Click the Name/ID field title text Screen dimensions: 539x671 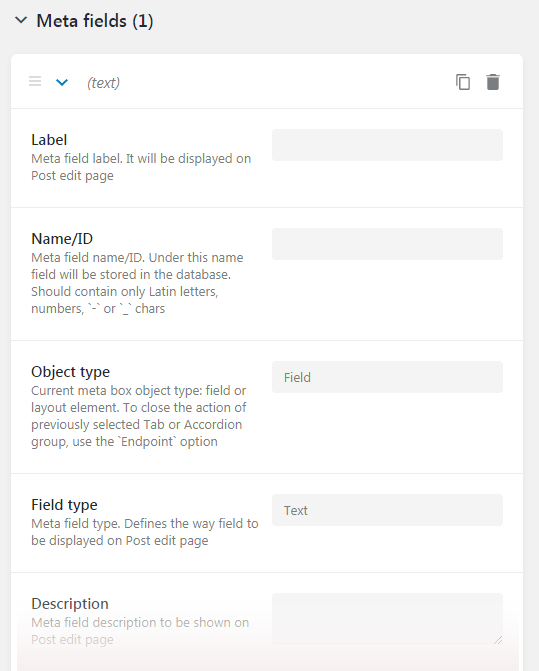62,239
